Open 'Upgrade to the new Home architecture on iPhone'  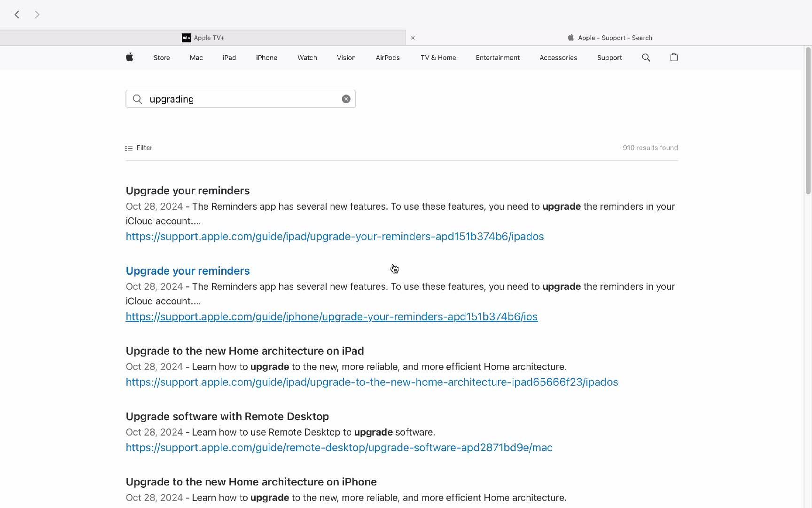(x=251, y=482)
